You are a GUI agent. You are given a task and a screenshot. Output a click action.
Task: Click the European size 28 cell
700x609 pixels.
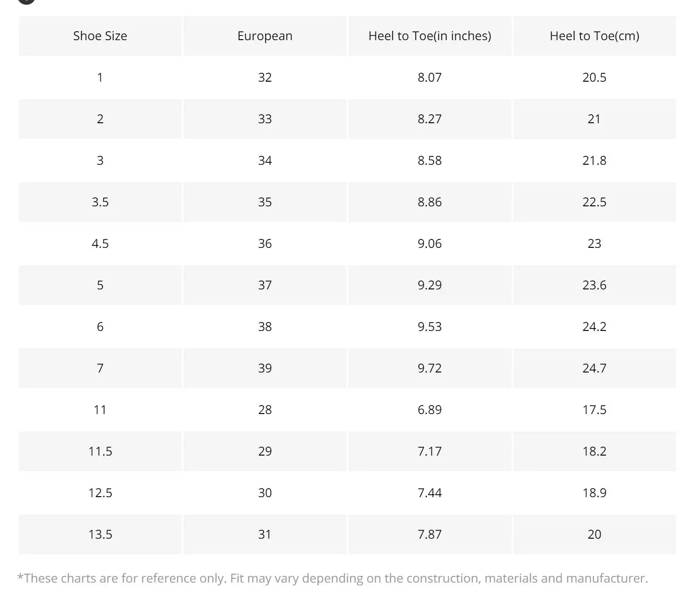point(265,410)
